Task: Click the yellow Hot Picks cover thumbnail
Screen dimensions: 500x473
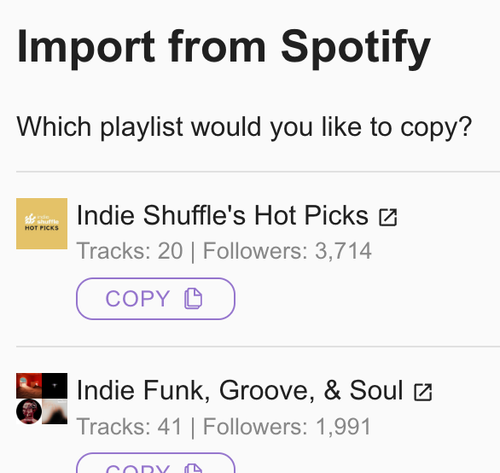Action: pos(42,224)
